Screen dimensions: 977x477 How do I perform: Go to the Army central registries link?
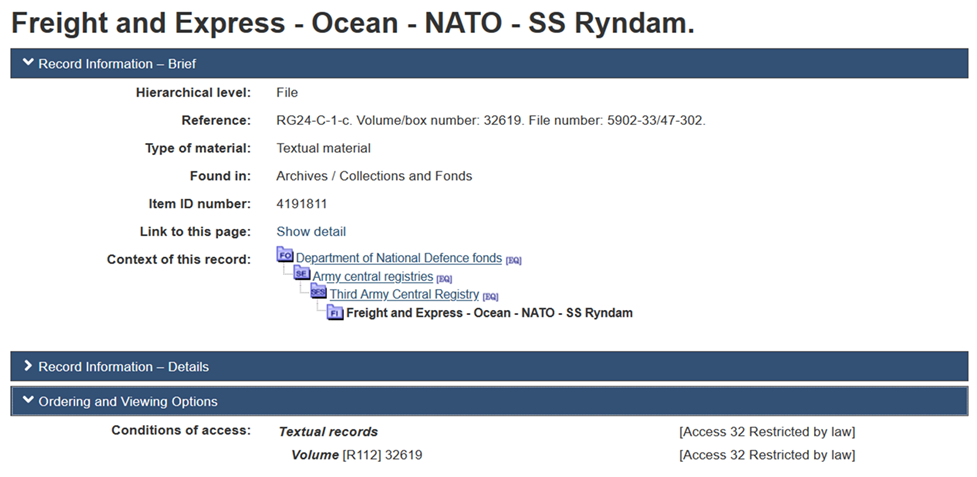tap(373, 276)
